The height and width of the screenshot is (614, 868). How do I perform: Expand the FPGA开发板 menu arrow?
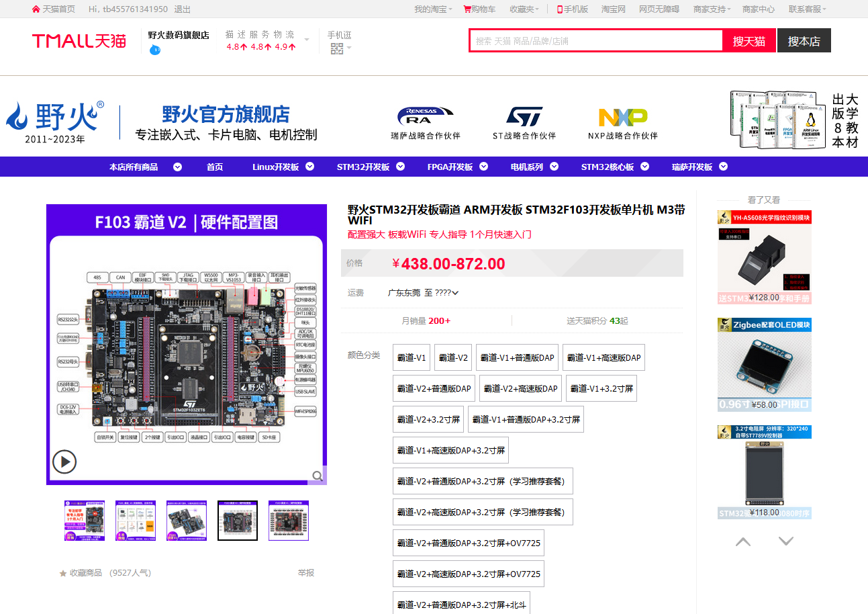tap(483, 167)
